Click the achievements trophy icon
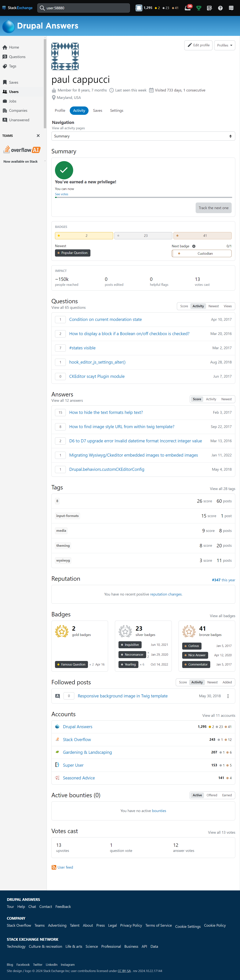 (199, 8)
